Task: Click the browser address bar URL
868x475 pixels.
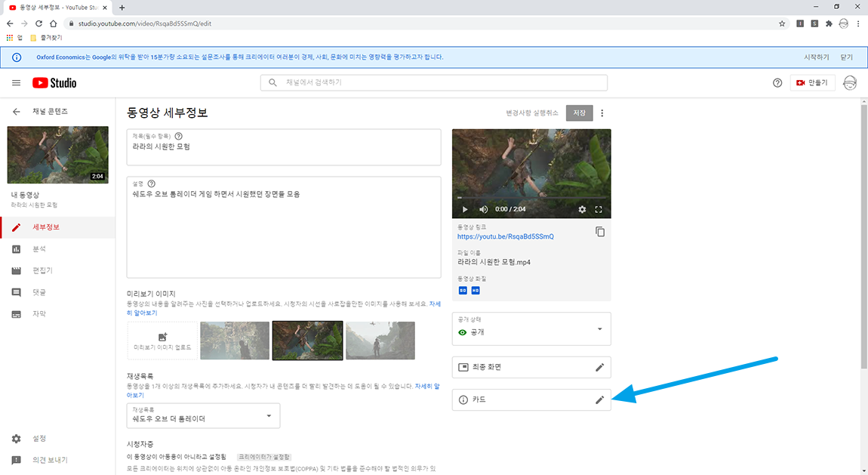Action: click(145, 23)
